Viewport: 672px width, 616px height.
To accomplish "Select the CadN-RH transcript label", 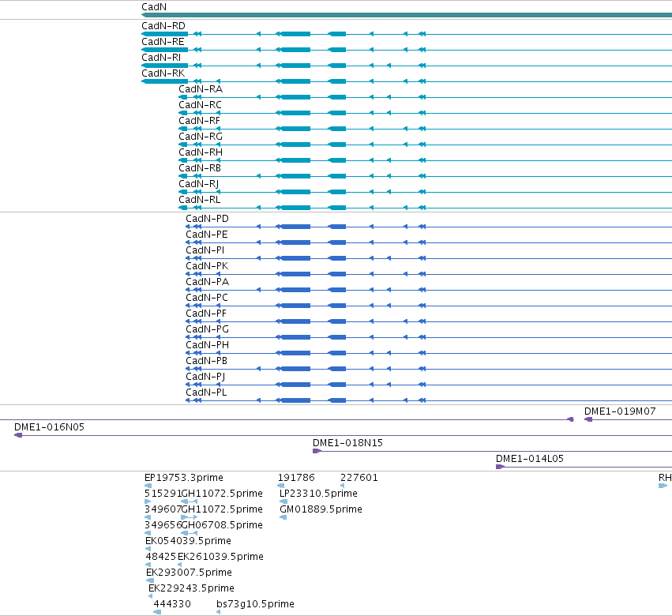I will pyautogui.click(x=201, y=152).
